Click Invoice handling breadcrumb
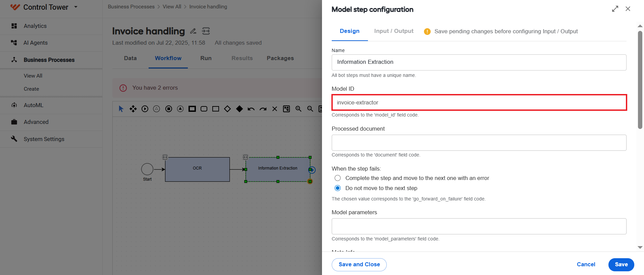This screenshot has height=275, width=644. point(208,7)
